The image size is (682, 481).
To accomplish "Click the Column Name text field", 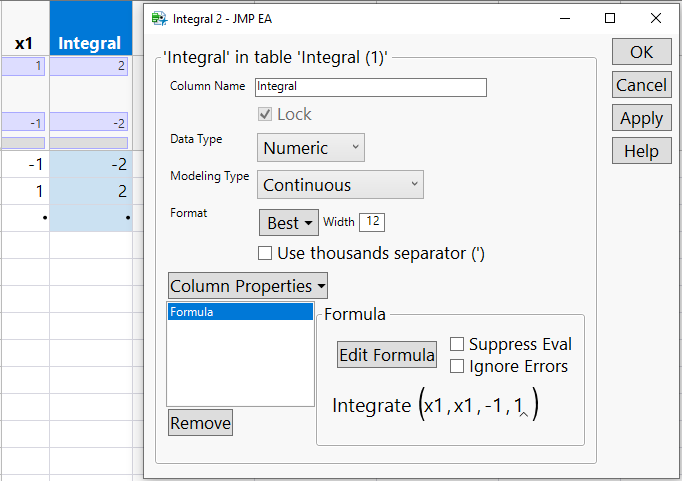I will pos(370,87).
